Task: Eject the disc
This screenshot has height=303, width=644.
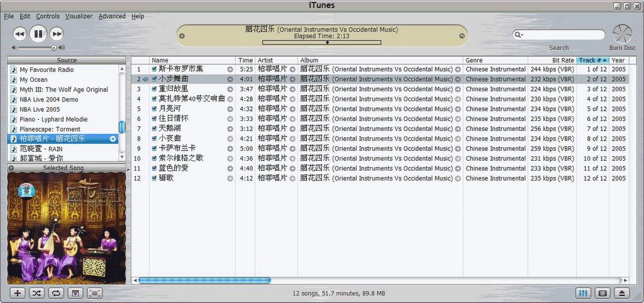Action: click(622, 293)
